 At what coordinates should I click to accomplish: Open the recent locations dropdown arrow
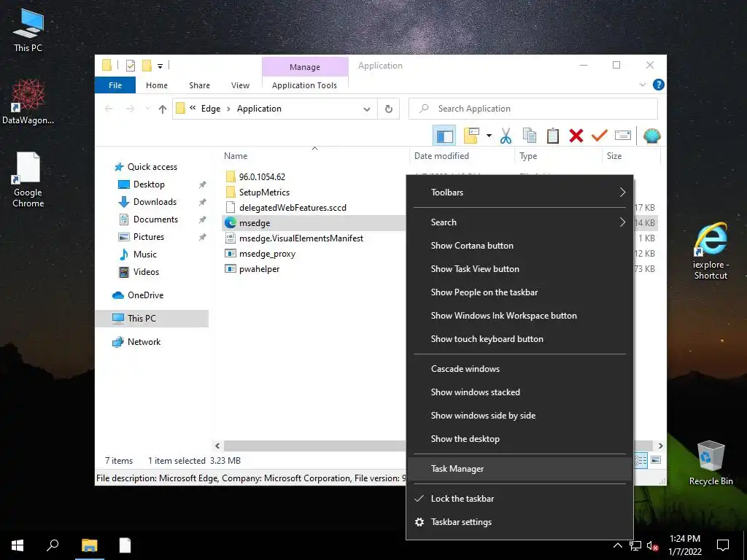click(147, 109)
